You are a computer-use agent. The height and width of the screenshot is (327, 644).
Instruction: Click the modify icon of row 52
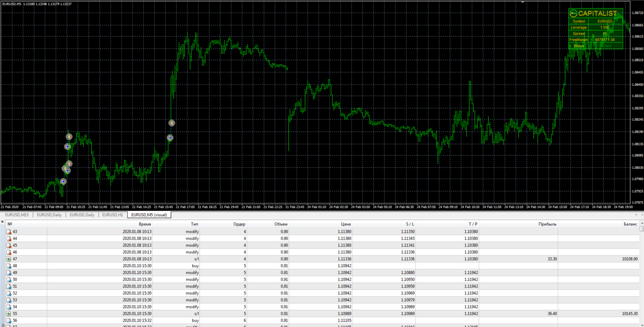click(9, 293)
